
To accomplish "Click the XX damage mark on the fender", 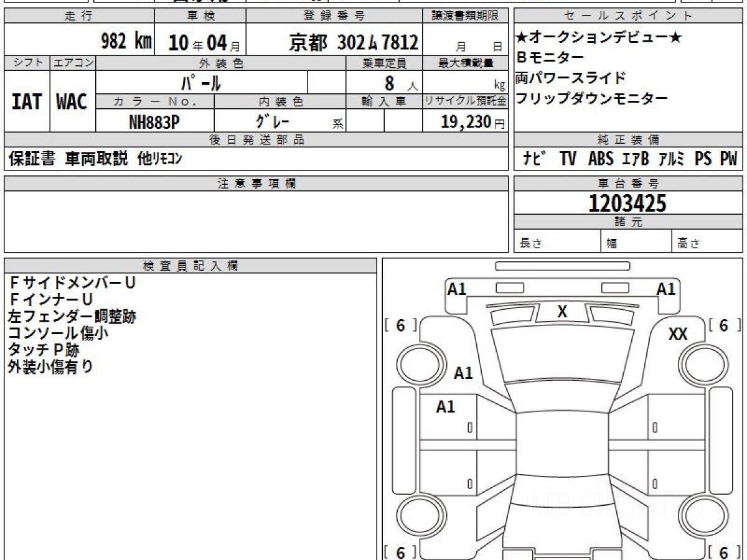I will (x=678, y=334).
